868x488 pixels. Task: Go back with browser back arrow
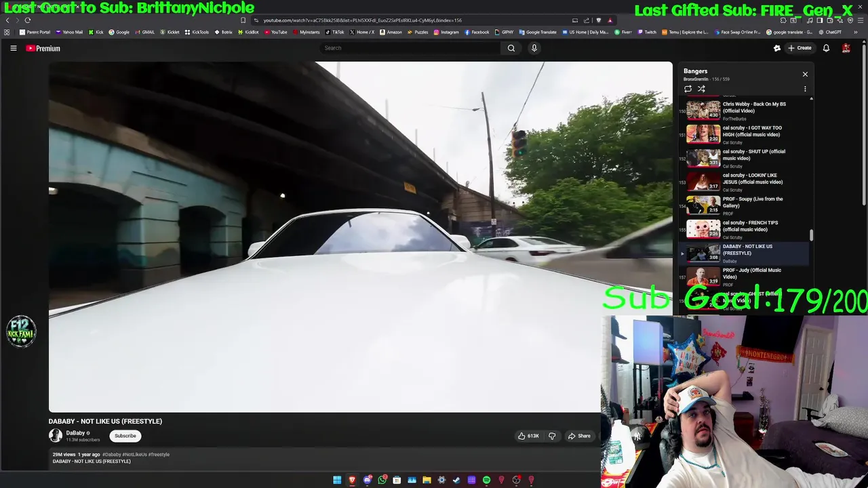7,20
